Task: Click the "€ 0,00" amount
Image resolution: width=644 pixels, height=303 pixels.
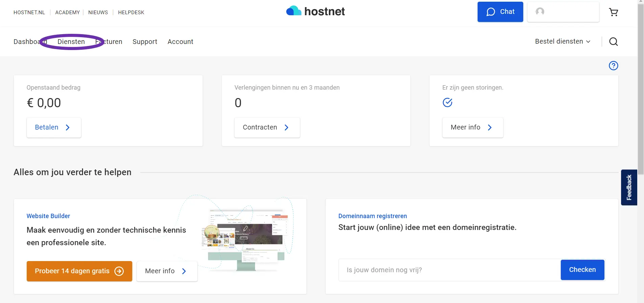Action: [x=44, y=103]
